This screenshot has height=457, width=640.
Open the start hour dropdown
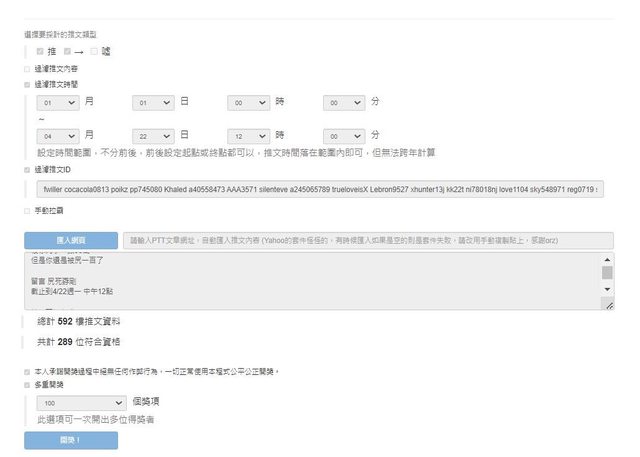click(248, 103)
